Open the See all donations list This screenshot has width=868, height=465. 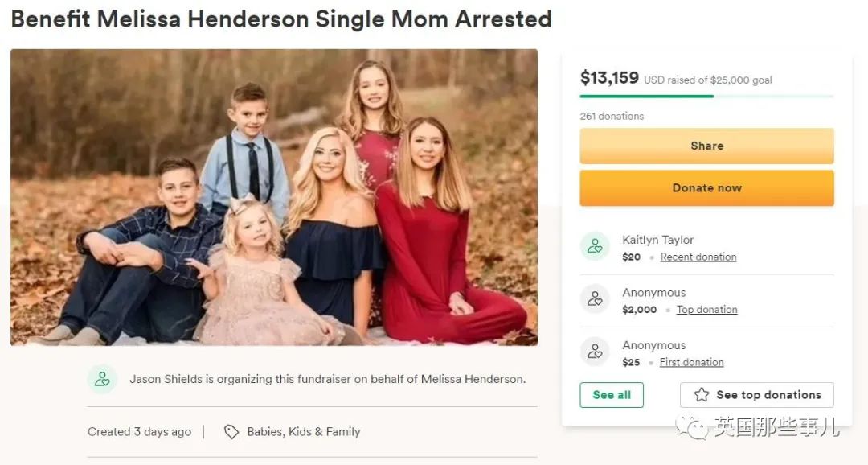[x=612, y=395]
